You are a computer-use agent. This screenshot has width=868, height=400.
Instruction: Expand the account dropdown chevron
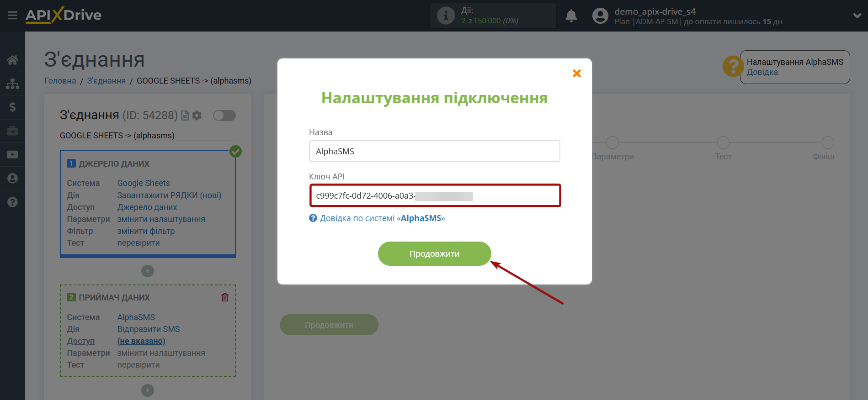[857, 16]
